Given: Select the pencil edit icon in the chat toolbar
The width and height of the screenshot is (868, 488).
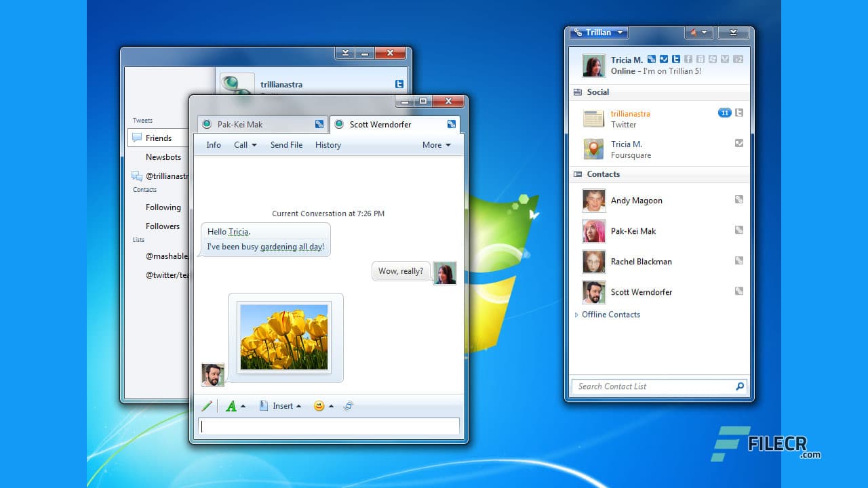Looking at the screenshot, I should (x=207, y=405).
